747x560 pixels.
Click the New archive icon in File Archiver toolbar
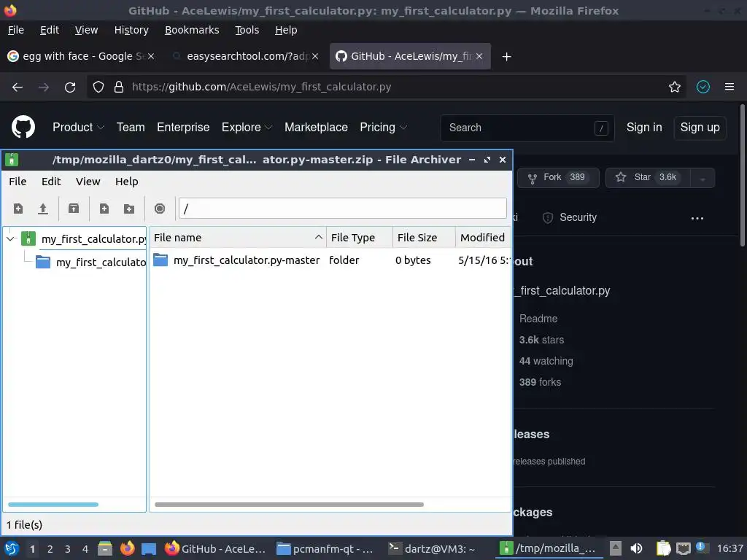(x=18, y=209)
